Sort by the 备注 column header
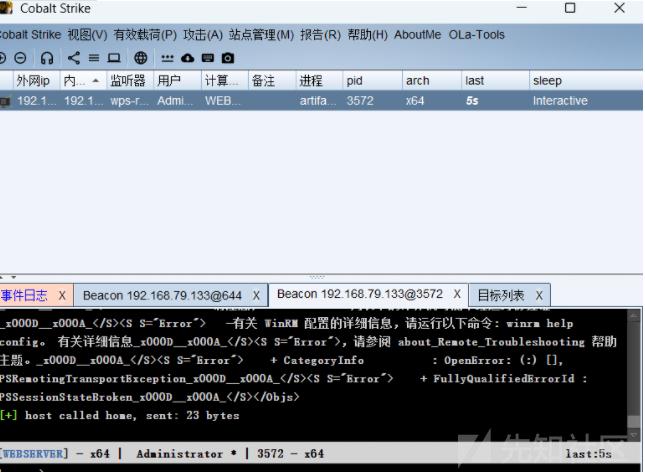 (272, 81)
